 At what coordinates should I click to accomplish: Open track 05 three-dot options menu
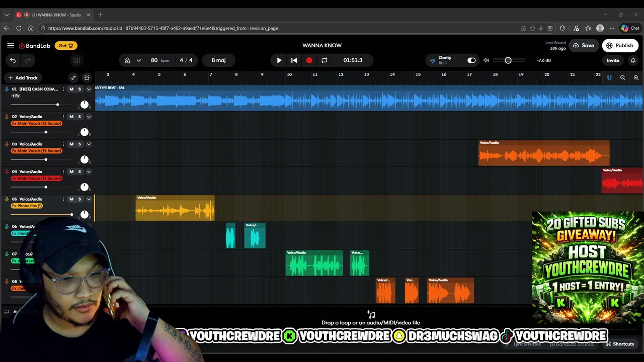63,199
